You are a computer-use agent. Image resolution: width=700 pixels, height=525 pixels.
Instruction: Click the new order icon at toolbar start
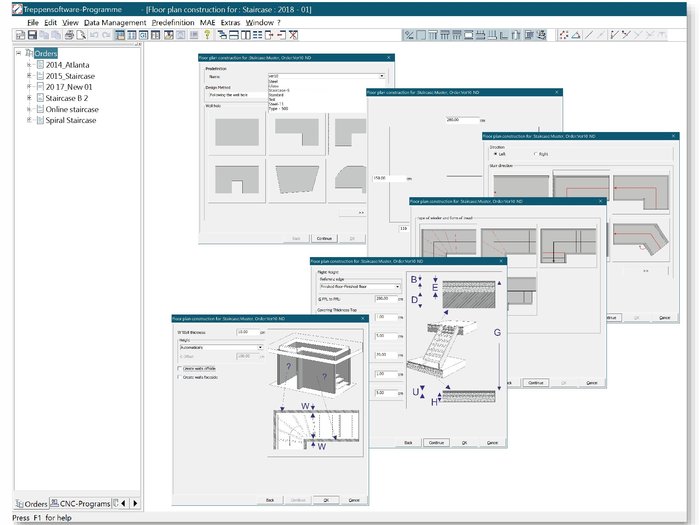coord(20,35)
